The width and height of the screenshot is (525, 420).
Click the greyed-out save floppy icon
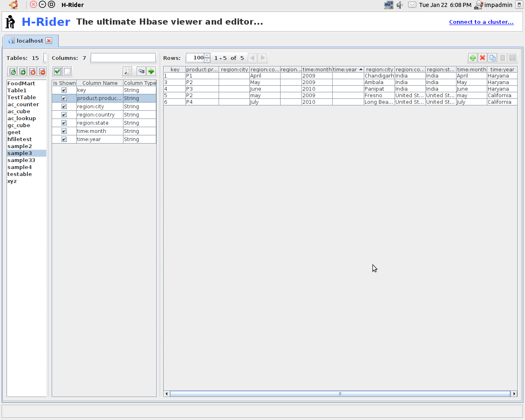pos(512,58)
